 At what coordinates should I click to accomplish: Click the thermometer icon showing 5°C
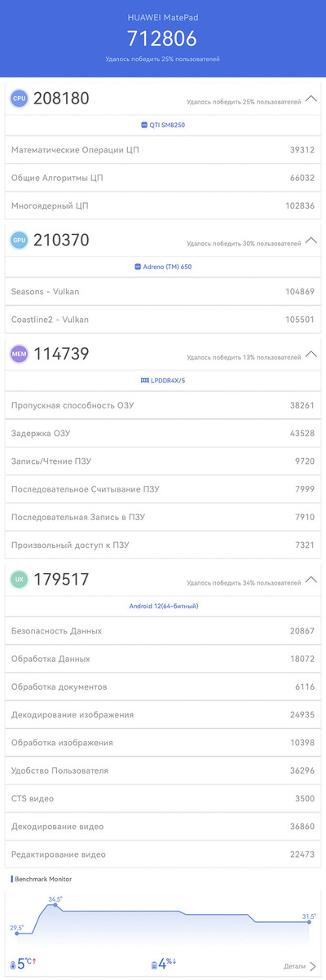point(12,965)
